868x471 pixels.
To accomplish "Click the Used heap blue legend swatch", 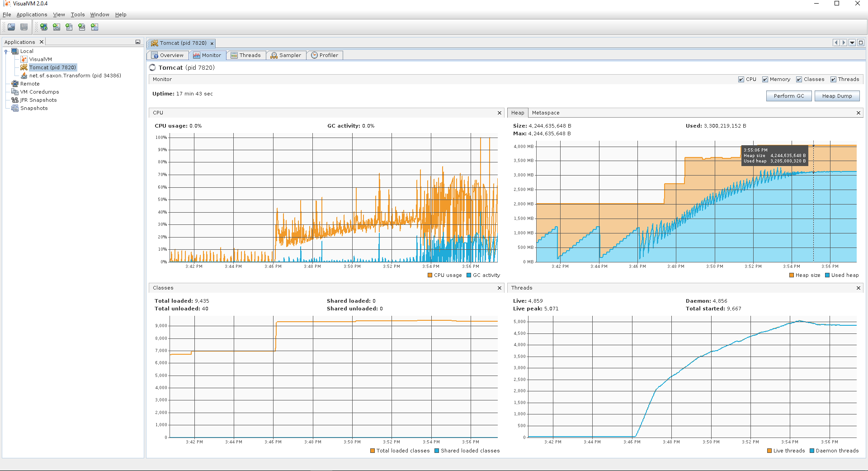I will [x=827, y=275].
